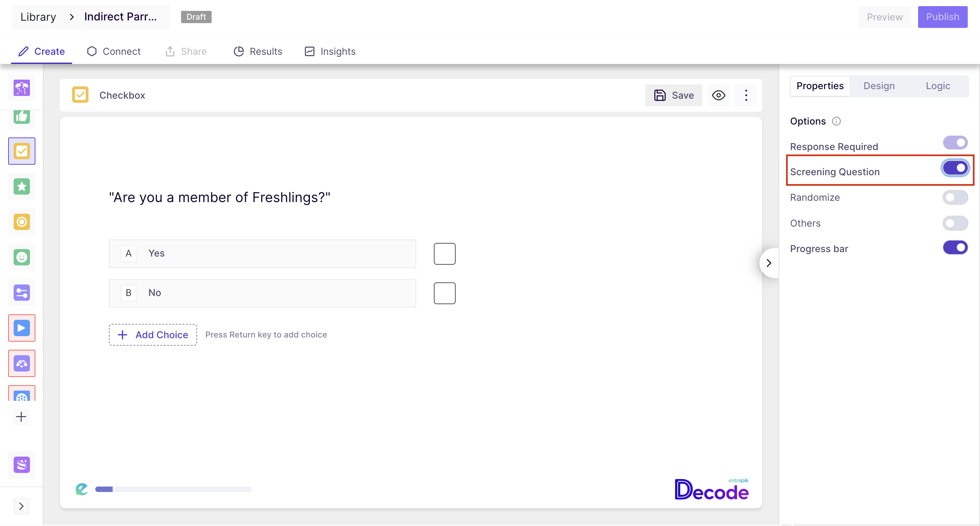This screenshot has width=980, height=526.
Task: Open the smiley face question block
Action: [x=22, y=257]
